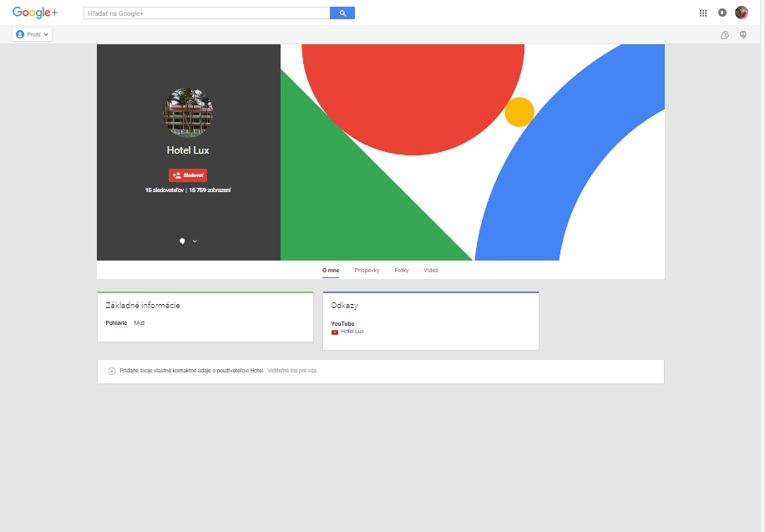Image resolution: width=765 pixels, height=532 pixels.
Task: Expand the chevron beside the Hangouts bubble
Action: pos(195,241)
